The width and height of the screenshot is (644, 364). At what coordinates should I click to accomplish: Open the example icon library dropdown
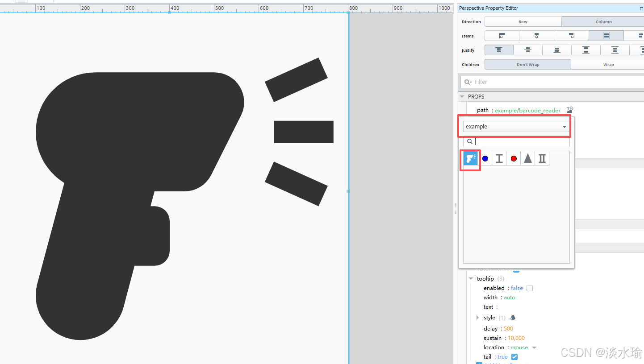coord(516,127)
